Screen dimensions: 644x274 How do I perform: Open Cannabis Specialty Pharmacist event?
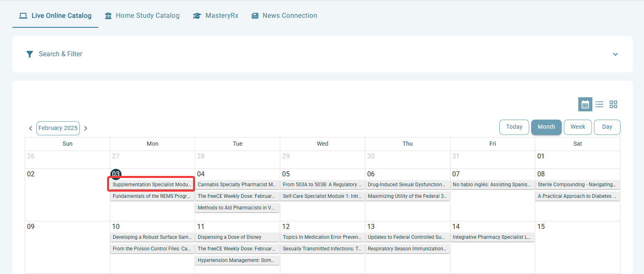click(x=237, y=185)
